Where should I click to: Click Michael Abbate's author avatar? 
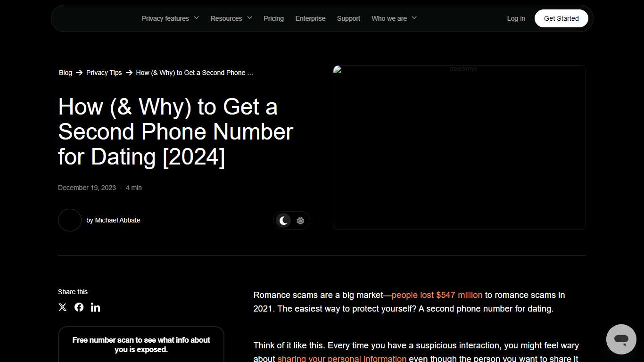point(69,220)
